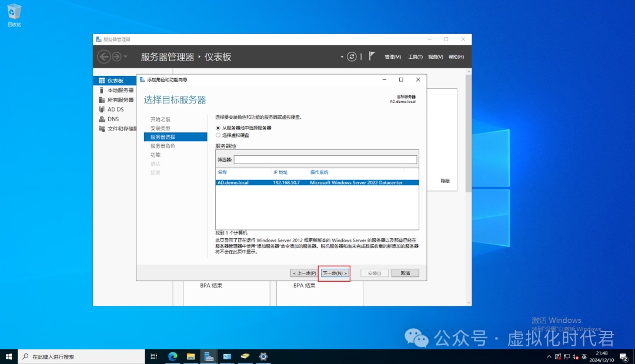This screenshot has height=364, width=635.
Task: Open AD DS in Server Manager sidebar
Action: (x=115, y=109)
